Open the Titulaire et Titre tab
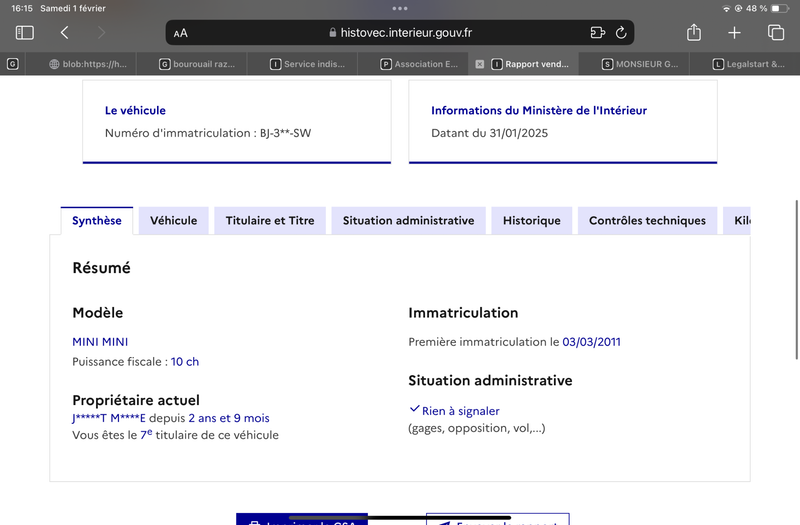This screenshot has width=800, height=525. click(x=270, y=221)
